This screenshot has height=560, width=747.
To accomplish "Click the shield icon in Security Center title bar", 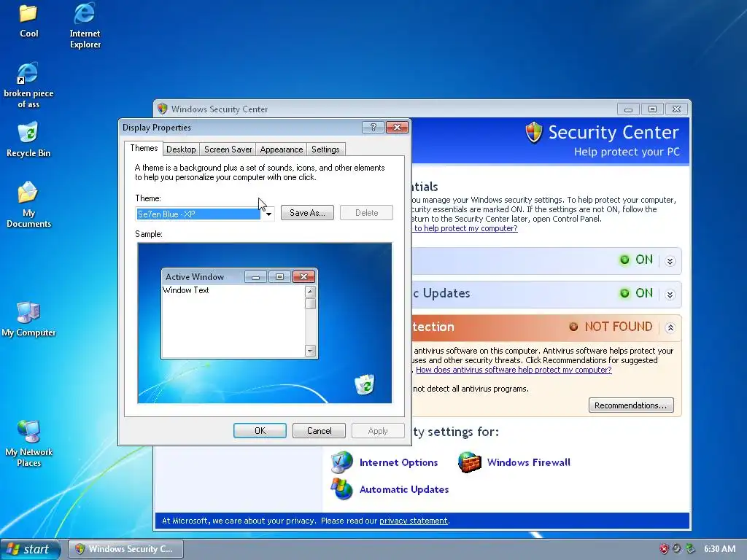I will coord(163,109).
